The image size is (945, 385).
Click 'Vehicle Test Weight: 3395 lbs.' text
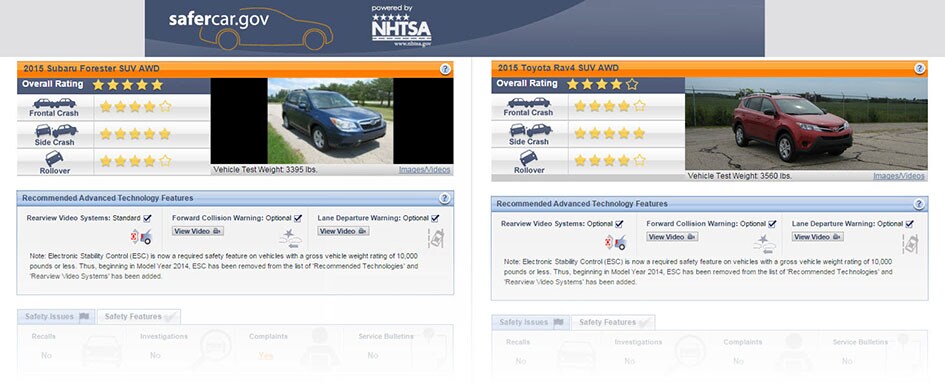click(265, 170)
